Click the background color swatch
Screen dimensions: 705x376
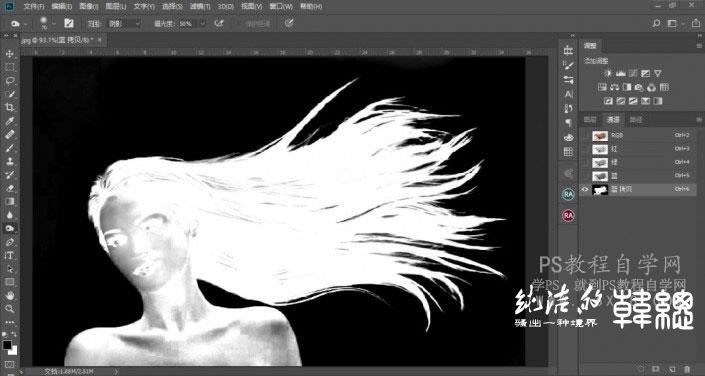click(x=13, y=350)
